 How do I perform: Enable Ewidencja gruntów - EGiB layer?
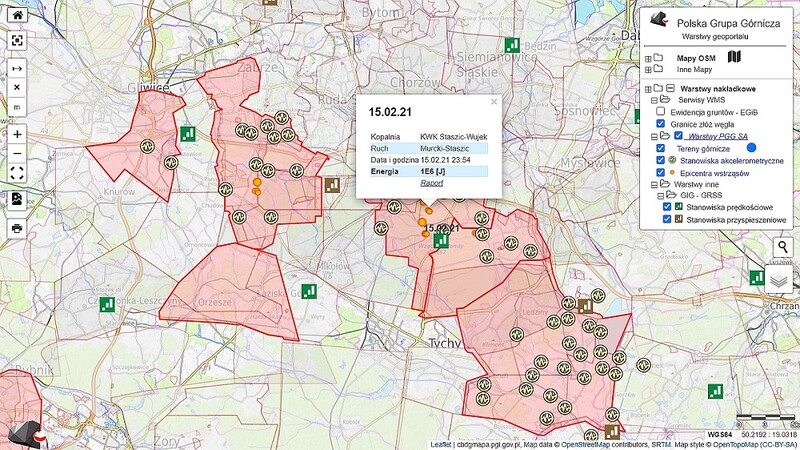pyautogui.click(x=660, y=111)
